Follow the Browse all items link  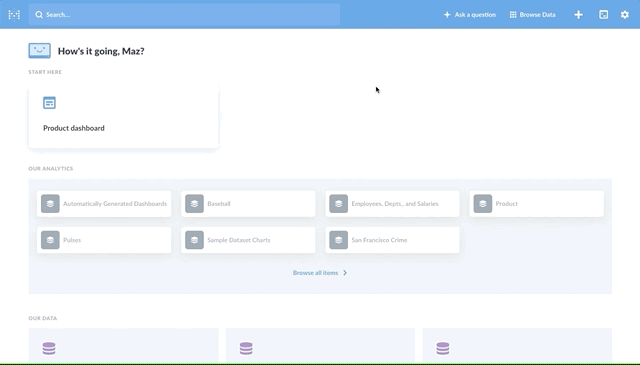tap(316, 273)
